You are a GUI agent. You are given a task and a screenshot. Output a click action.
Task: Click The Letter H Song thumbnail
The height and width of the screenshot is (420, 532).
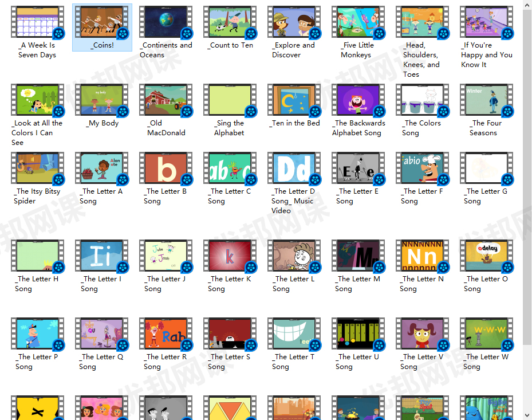tap(38, 256)
